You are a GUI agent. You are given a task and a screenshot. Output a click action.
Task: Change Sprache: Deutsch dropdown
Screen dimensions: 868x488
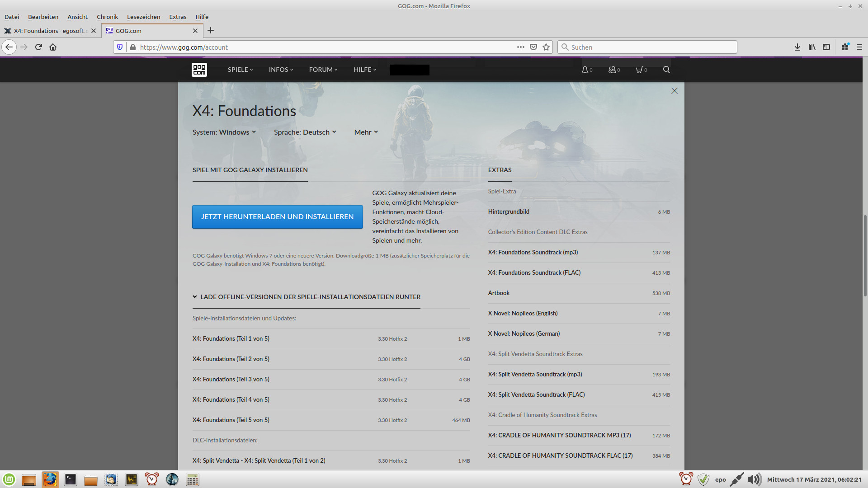pyautogui.click(x=305, y=132)
